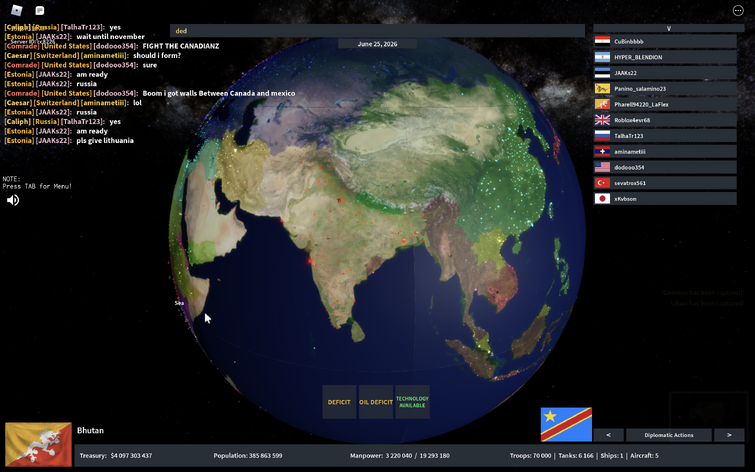Screen dimensions: 755x472
Task: Go to next panel with > button
Action: pos(729,435)
